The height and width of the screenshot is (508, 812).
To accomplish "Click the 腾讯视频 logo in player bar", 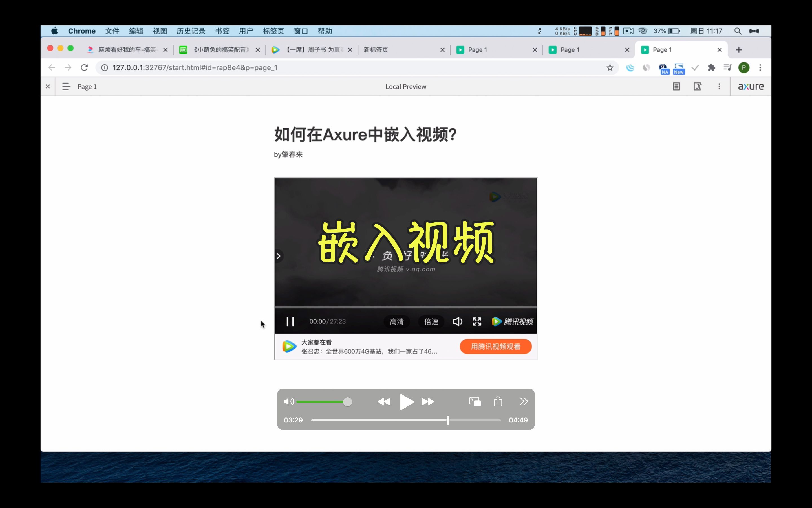I will pos(512,321).
